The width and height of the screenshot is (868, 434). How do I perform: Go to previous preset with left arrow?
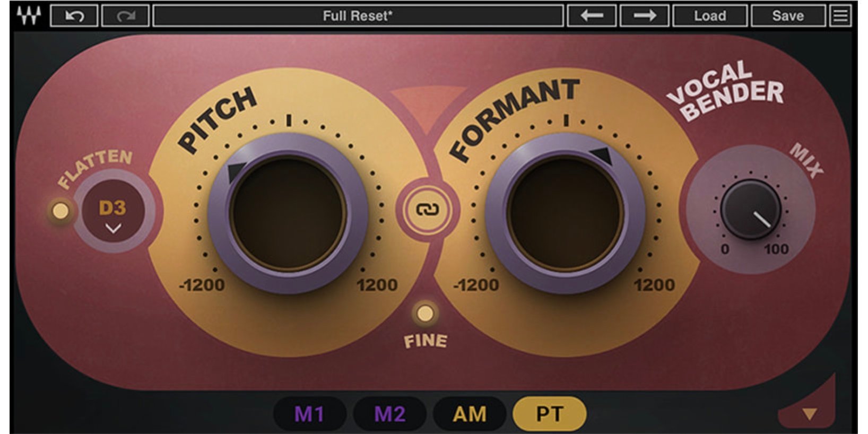coord(592,16)
